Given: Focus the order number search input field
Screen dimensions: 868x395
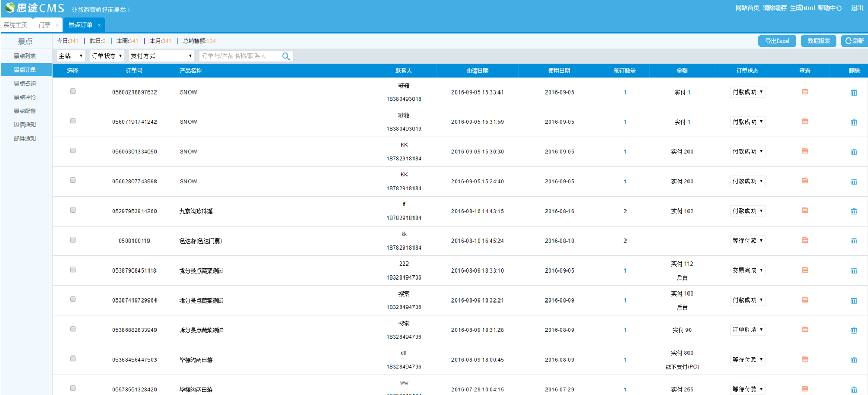Looking at the screenshot, I should pos(239,56).
